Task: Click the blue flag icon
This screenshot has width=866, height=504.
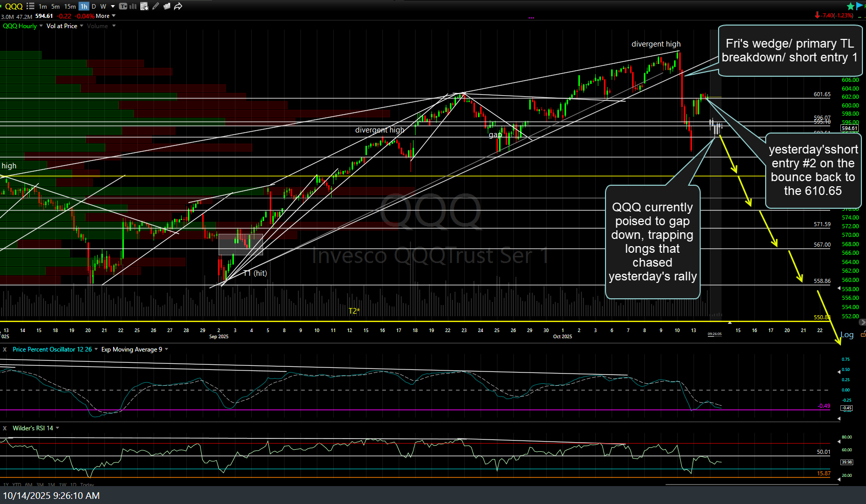Action: pyautogui.click(x=860, y=6)
